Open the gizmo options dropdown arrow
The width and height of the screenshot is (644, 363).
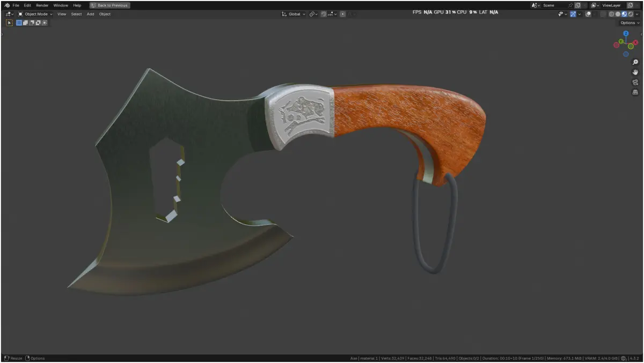[x=580, y=14]
